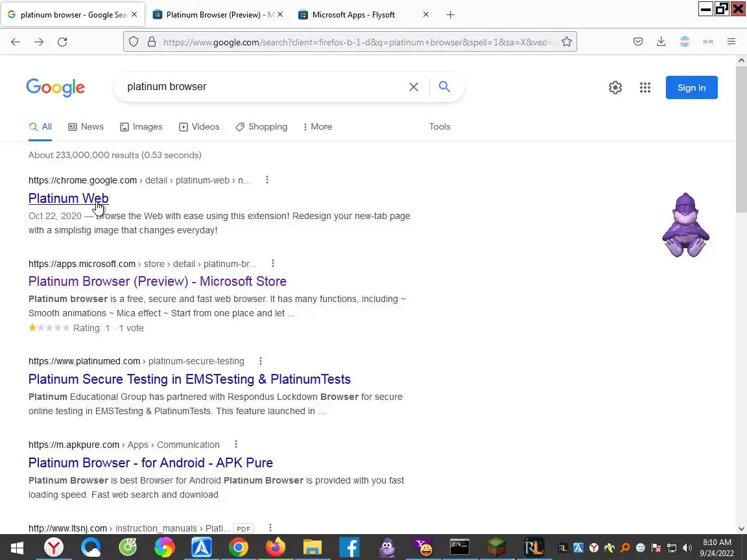
Task: Open options for the m.apkpure.com result
Action: pos(236,444)
